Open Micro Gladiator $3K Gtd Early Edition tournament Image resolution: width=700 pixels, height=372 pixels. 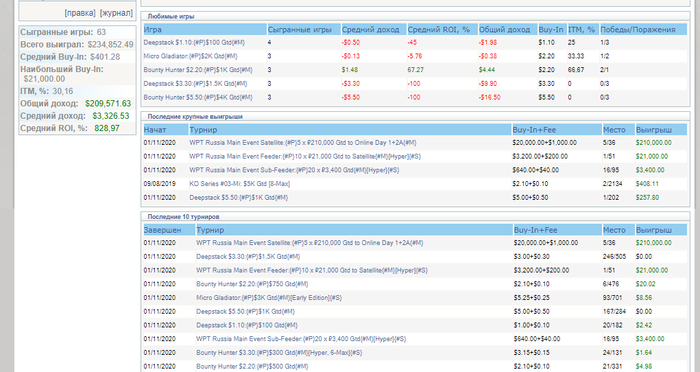[269, 298]
